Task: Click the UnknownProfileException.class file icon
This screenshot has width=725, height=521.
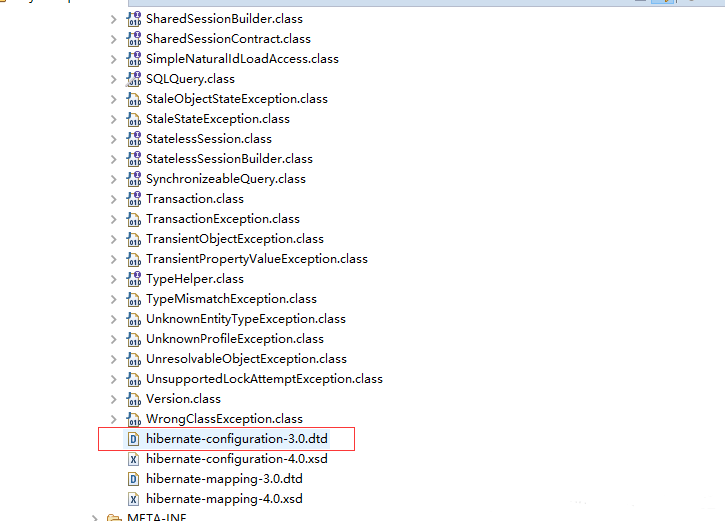Action: [x=134, y=339]
